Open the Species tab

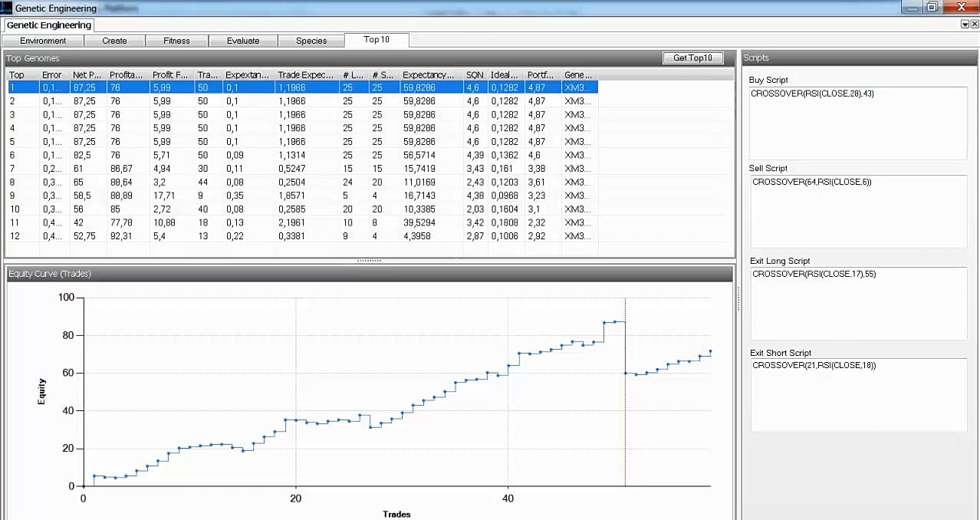coord(311,41)
